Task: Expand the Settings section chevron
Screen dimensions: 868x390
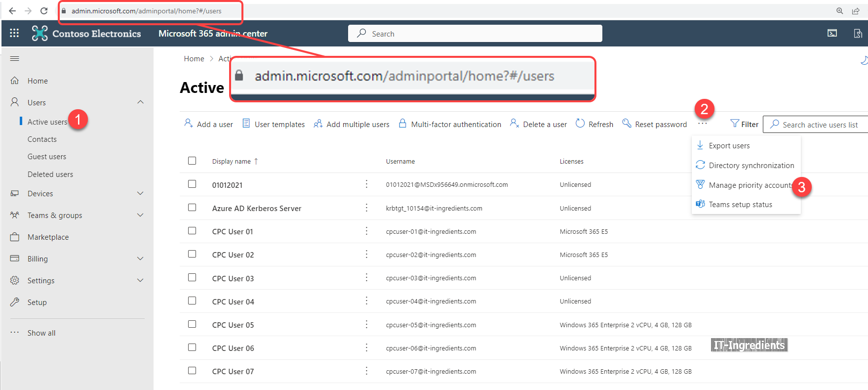Action: point(140,280)
